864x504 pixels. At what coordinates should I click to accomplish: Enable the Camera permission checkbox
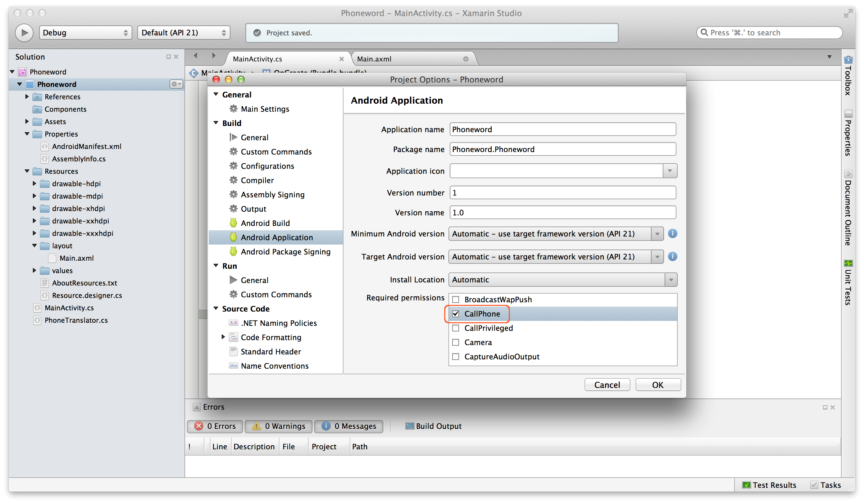[x=456, y=342]
